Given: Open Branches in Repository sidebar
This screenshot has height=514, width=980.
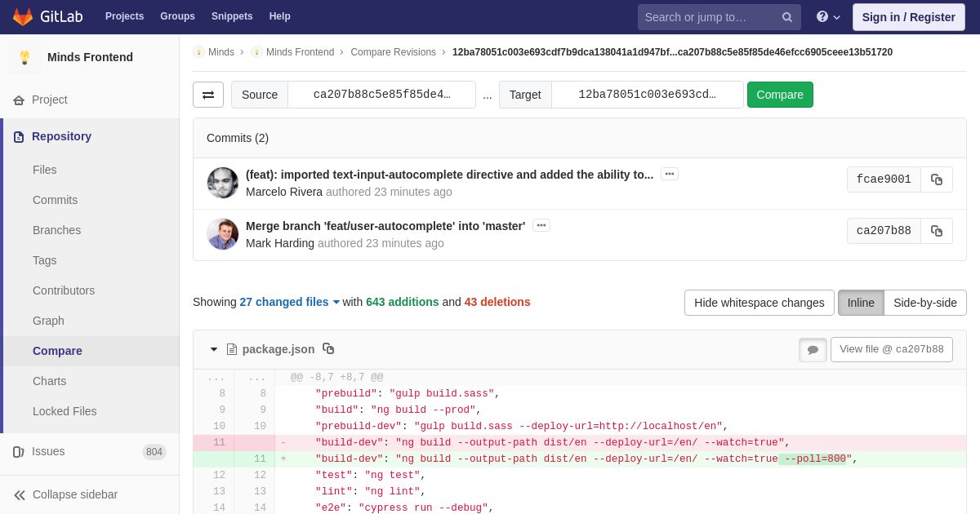Looking at the screenshot, I should click(56, 230).
